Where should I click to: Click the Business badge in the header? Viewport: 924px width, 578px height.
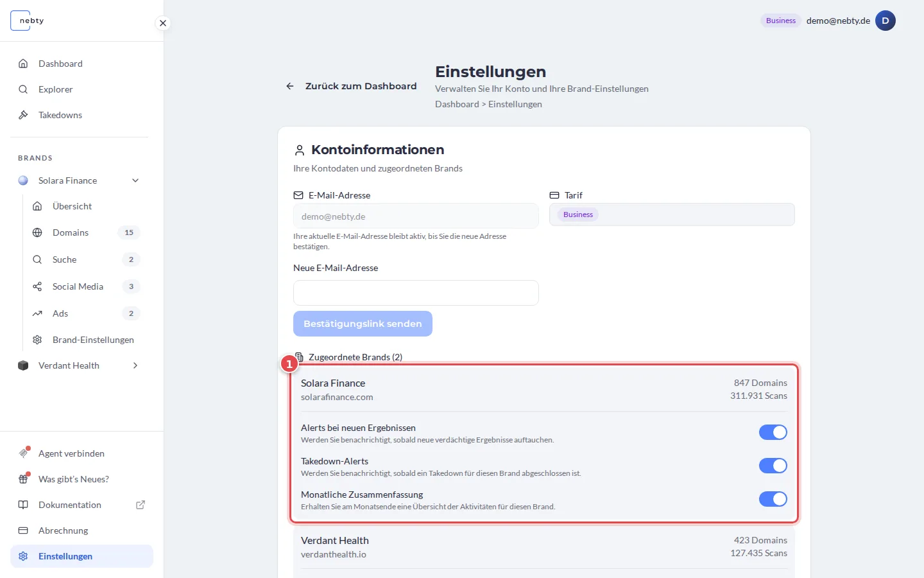(781, 21)
